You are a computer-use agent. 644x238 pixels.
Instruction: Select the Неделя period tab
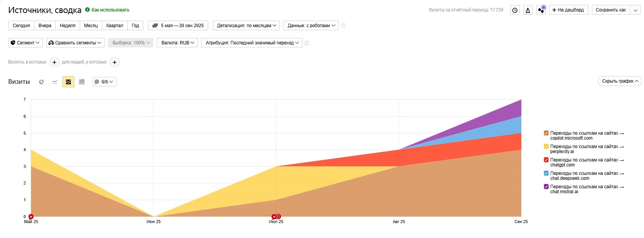(x=67, y=26)
